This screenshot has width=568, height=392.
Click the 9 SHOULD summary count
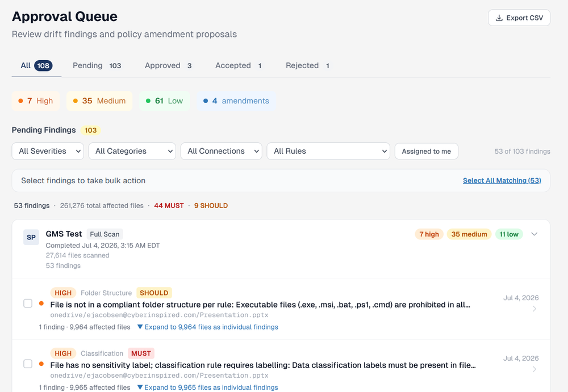click(x=211, y=205)
